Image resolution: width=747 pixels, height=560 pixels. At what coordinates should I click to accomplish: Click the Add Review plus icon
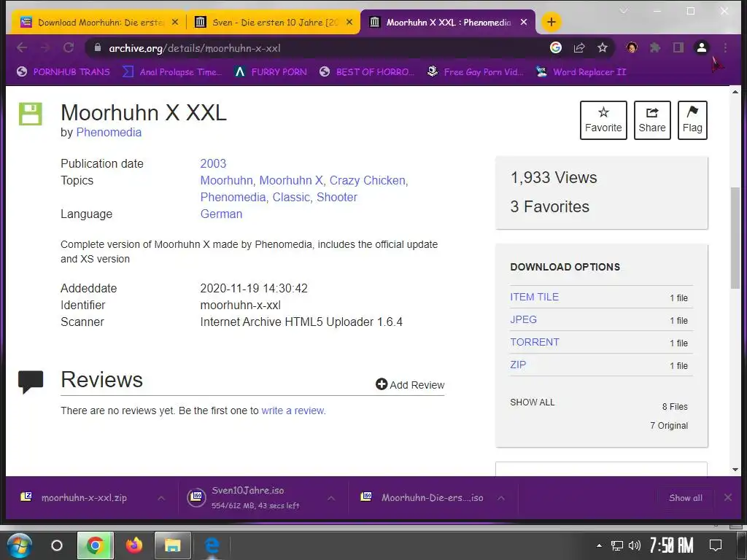point(381,384)
